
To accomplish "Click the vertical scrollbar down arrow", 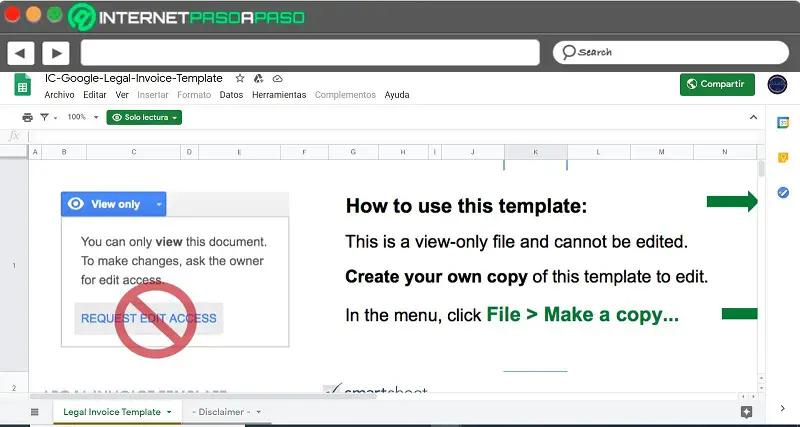I will pyautogui.click(x=761, y=388).
